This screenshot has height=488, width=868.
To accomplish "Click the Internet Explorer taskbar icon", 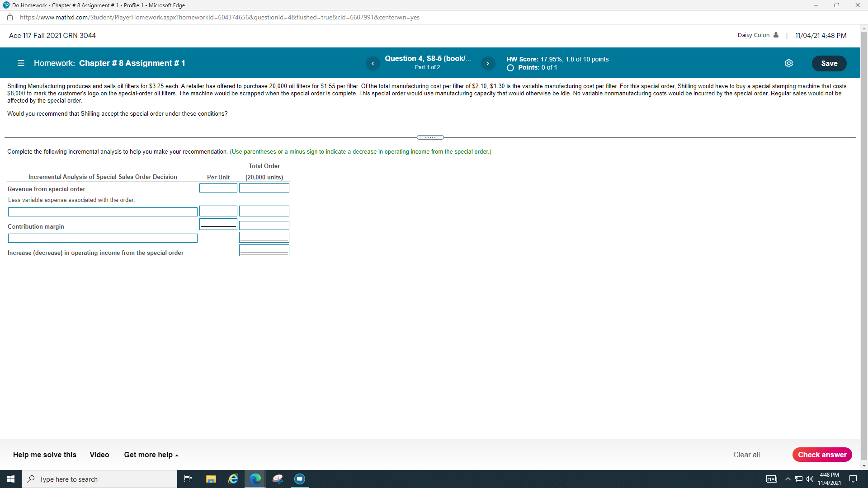I will pyautogui.click(x=233, y=479).
